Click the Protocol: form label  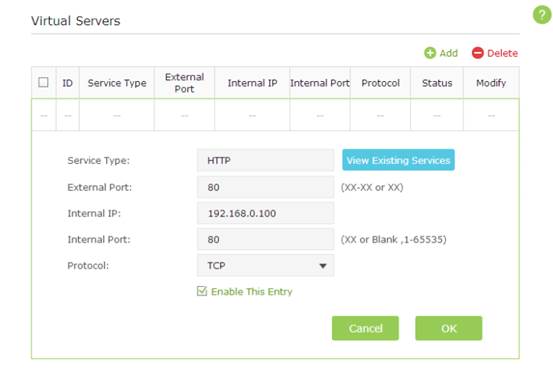(x=88, y=265)
